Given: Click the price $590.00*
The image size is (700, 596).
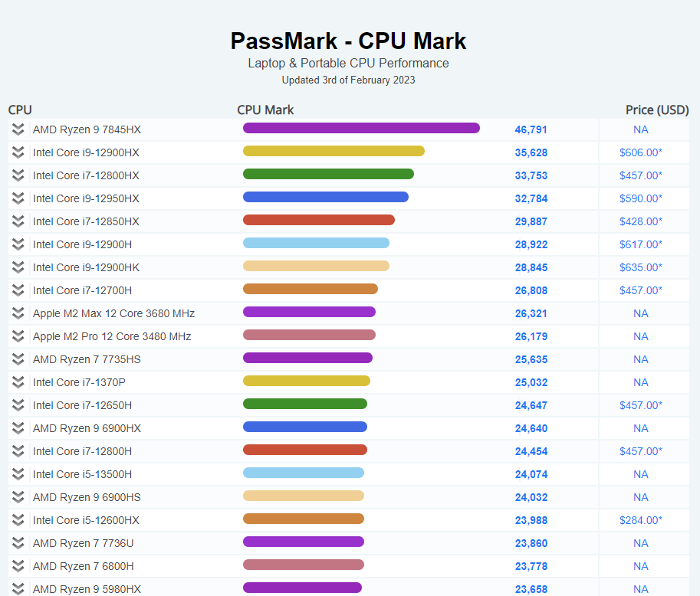Looking at the screenshot, I should [x=641, y=198].
